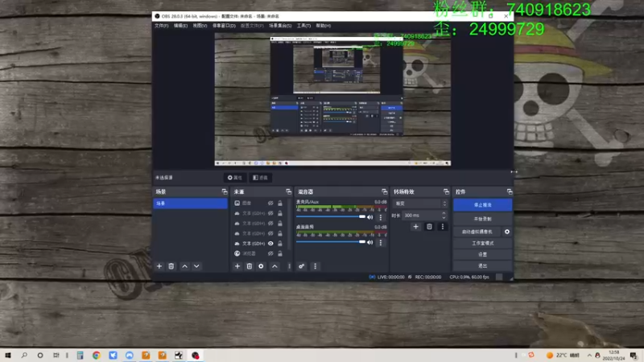Open virtual camera settings gear icon

pyautogui.click(x=507, y=232)
